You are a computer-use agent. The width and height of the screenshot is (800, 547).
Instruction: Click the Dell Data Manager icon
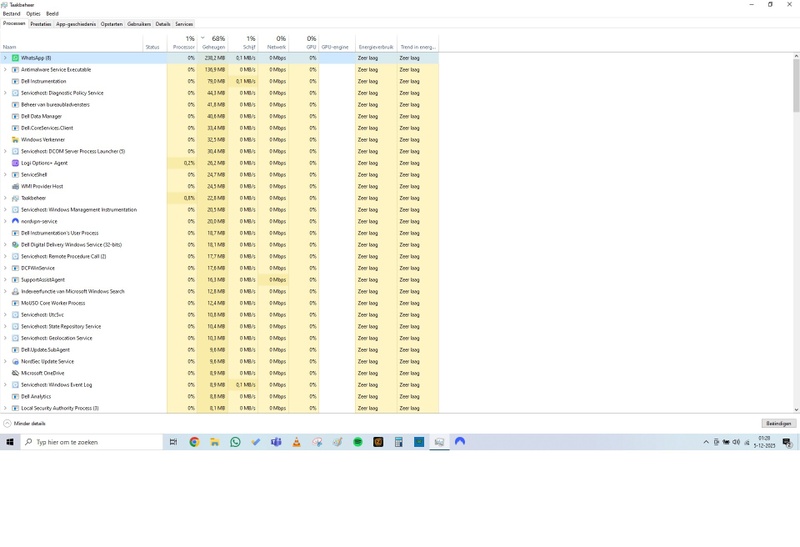coord(15,116)
